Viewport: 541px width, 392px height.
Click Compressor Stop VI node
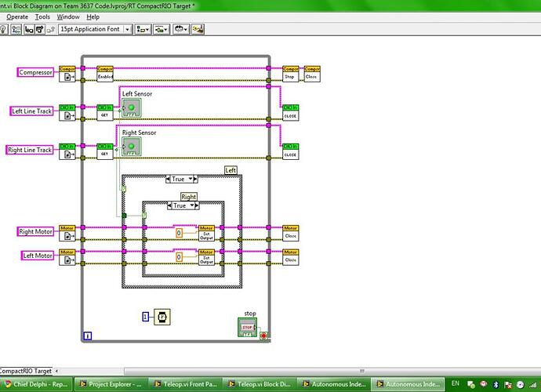[291, 74]
